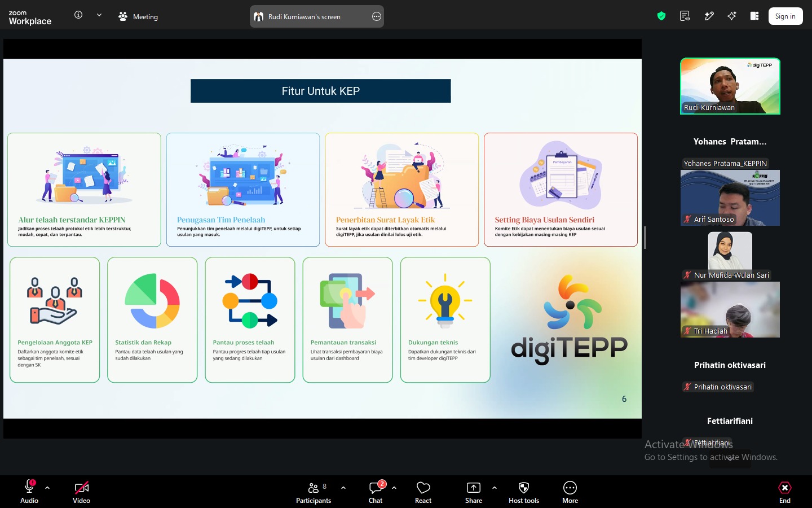Image resolution: width=812 pixels, height=508 pixels.
Task: Open the React emoji menu
Action: coord(423,491)
